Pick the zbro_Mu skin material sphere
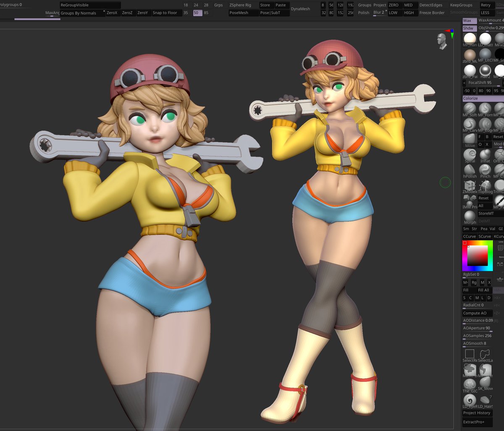This screenshot has width=504, height=431. point(470,56)
